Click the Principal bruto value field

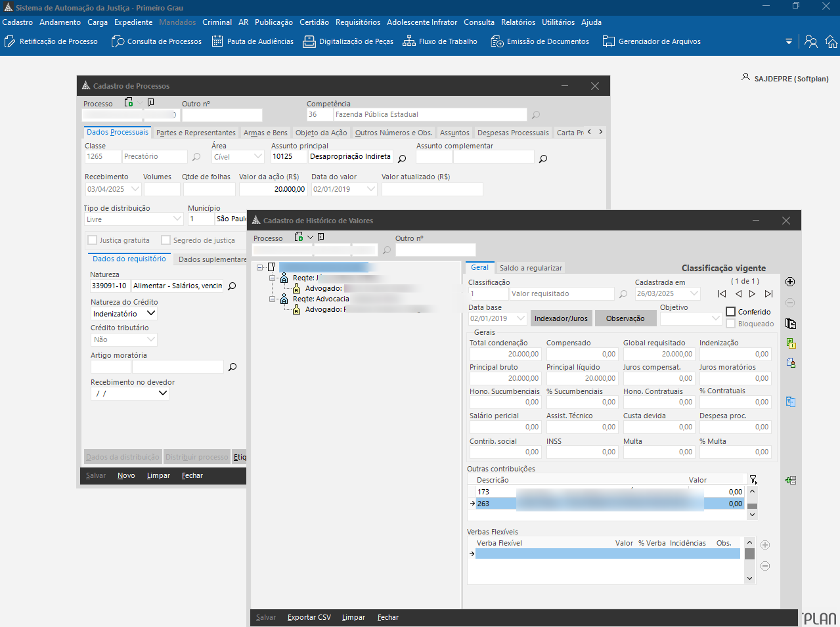click(504, 378)
